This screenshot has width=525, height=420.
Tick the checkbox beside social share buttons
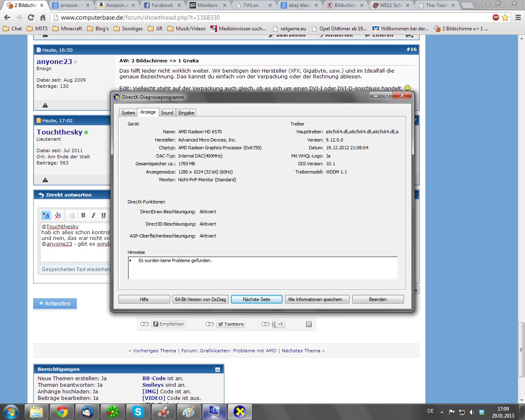click(309, 324)
